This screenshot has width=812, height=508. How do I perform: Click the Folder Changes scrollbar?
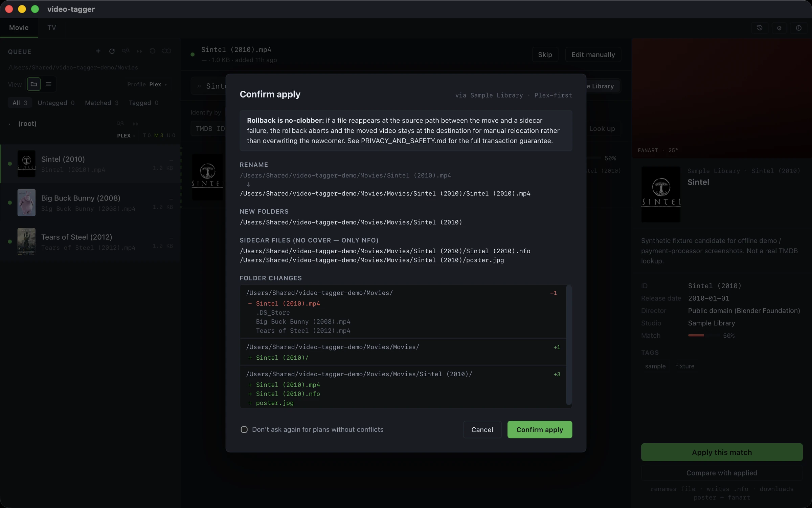(x=569, y=345)
